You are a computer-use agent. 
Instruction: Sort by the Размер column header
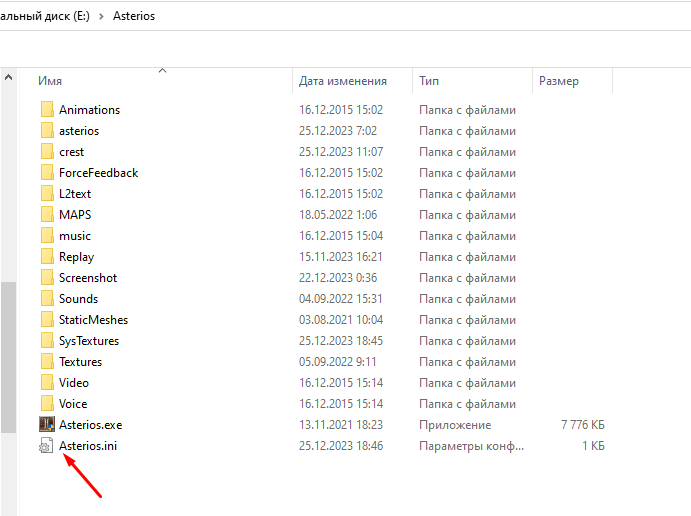coord(559,81)
